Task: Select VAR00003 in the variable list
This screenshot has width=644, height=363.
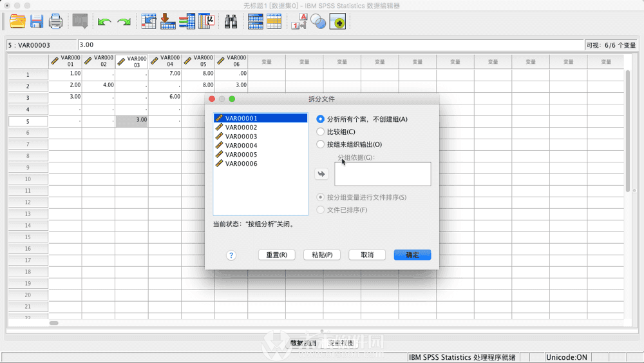Action: point(241,137)
